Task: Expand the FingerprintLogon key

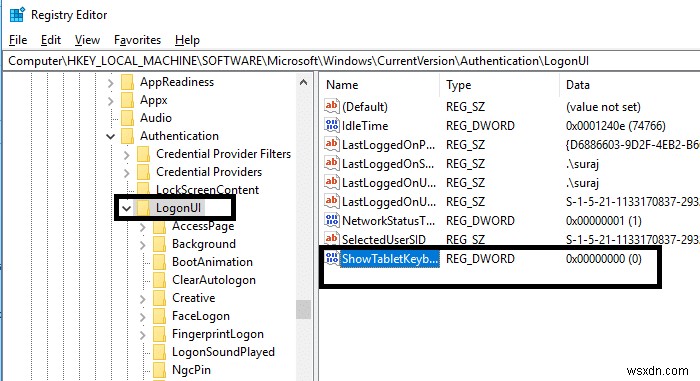Action: 142,335
